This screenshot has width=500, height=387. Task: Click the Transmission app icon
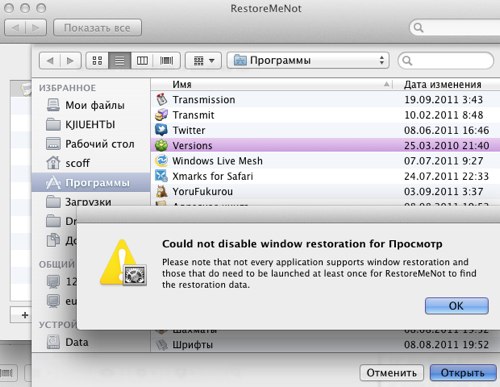coord(162,99)
